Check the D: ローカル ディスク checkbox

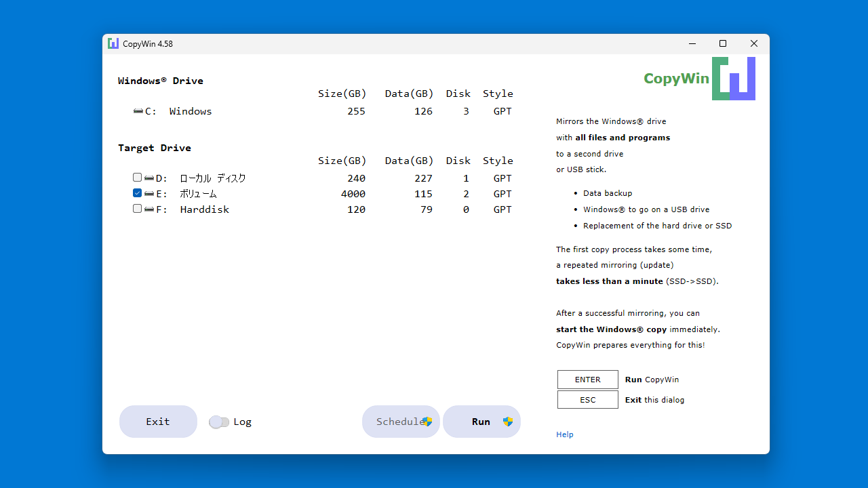[138, 178]
